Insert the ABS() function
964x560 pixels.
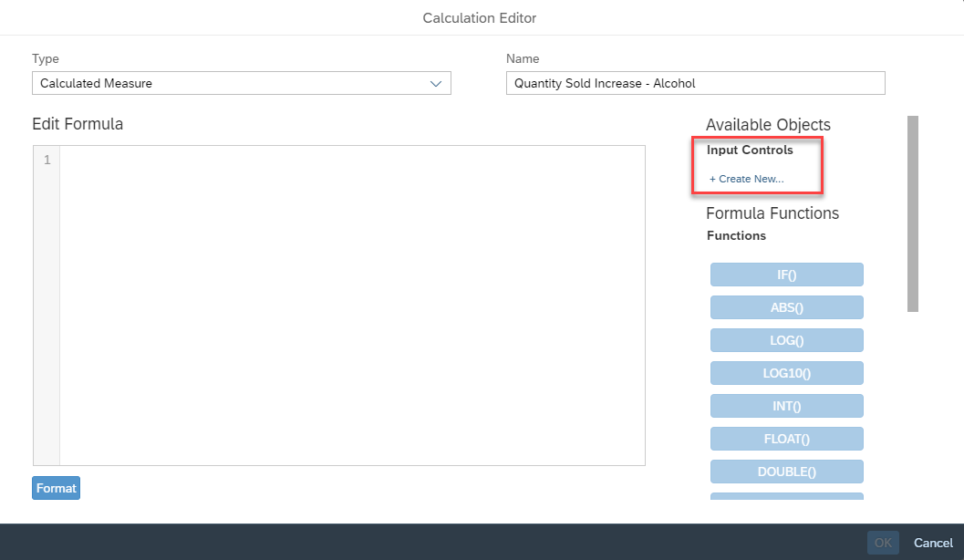(786, 308)
